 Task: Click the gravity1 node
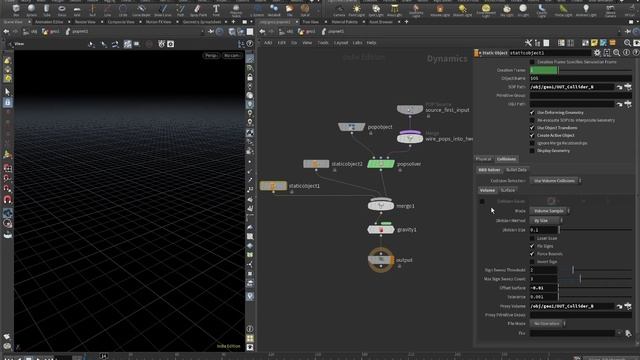[x=381, y=229]
